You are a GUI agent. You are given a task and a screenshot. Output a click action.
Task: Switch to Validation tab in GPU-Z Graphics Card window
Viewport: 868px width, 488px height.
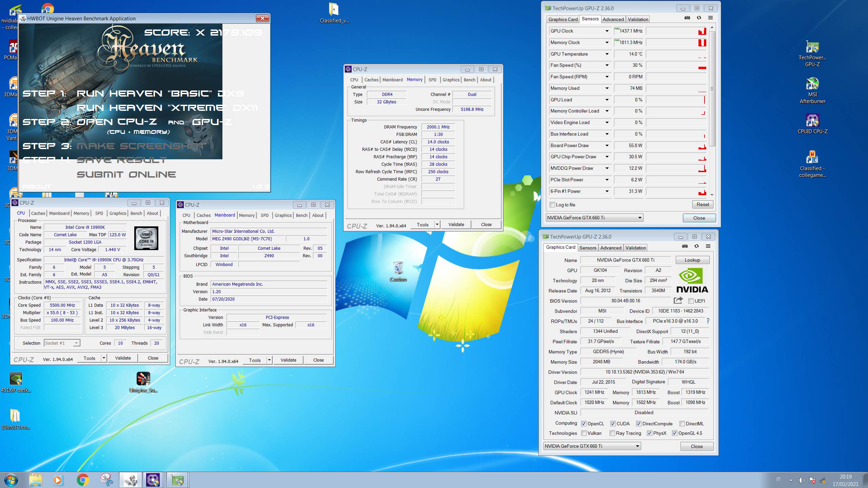[635, 248]
